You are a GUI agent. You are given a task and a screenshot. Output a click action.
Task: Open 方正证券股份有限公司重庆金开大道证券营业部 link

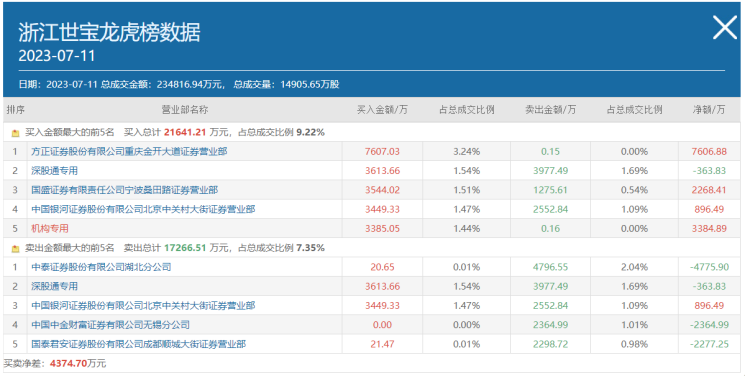point(129,151)
